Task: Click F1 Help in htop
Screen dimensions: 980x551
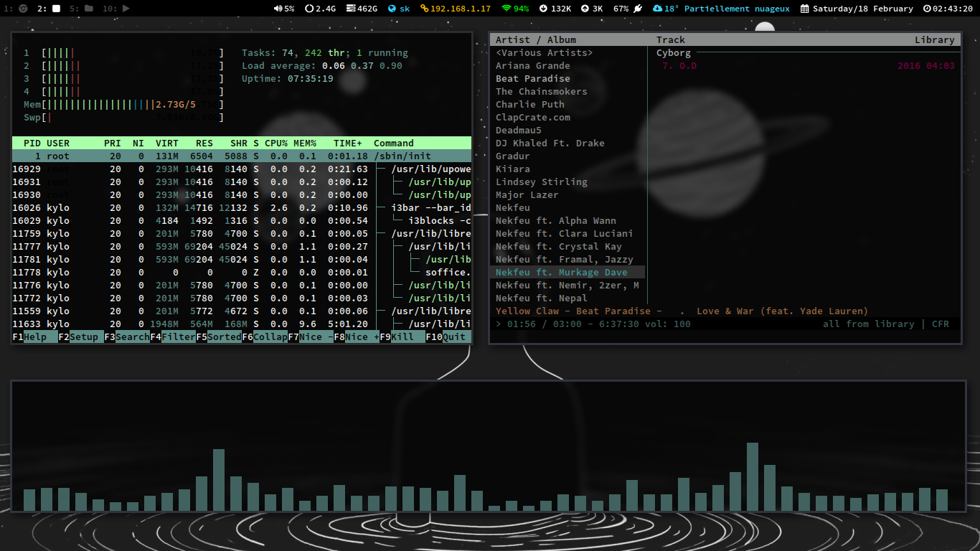Action: tap(35, 336)
